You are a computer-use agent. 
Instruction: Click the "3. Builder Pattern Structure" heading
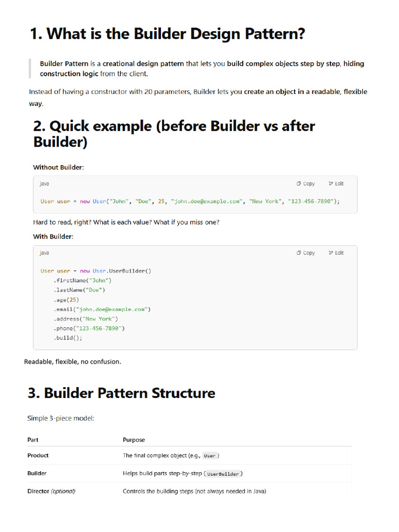coord(122,393)
